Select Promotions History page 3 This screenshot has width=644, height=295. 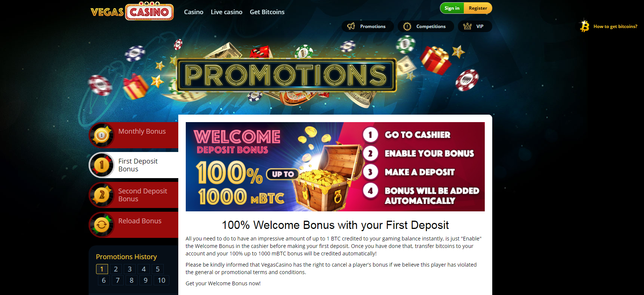pos(130,269)
